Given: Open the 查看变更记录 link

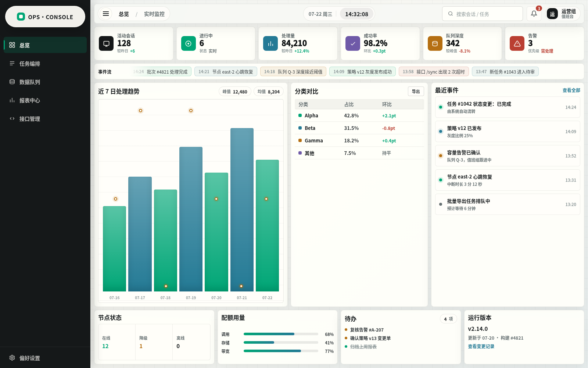Looking at the screenshot, I should (x=481, y=346).
